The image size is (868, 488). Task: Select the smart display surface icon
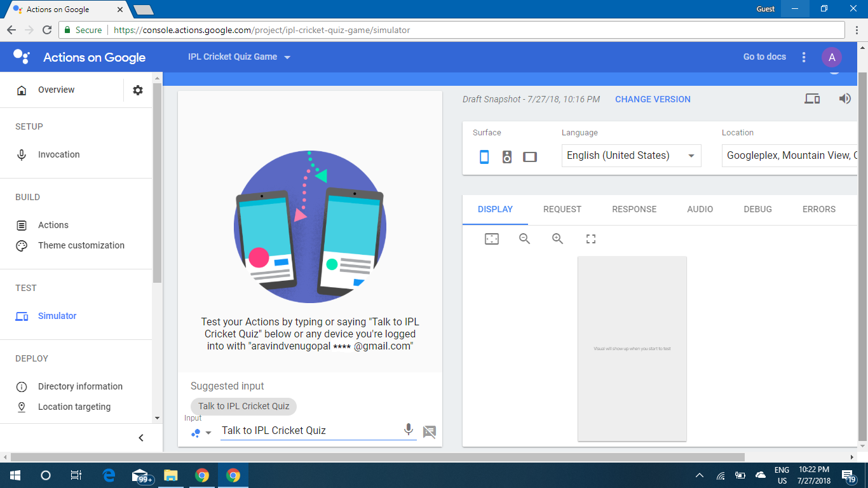530,156
